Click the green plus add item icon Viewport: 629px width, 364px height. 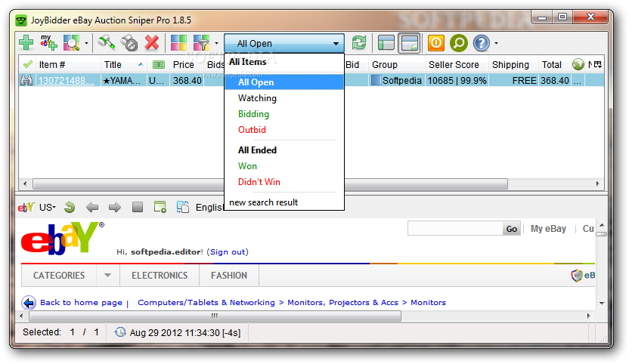tap(26, 42)
